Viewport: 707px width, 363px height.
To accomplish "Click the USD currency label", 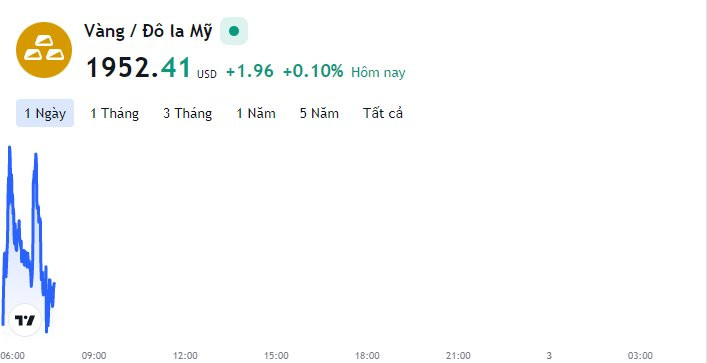I will tap(207, 74).
